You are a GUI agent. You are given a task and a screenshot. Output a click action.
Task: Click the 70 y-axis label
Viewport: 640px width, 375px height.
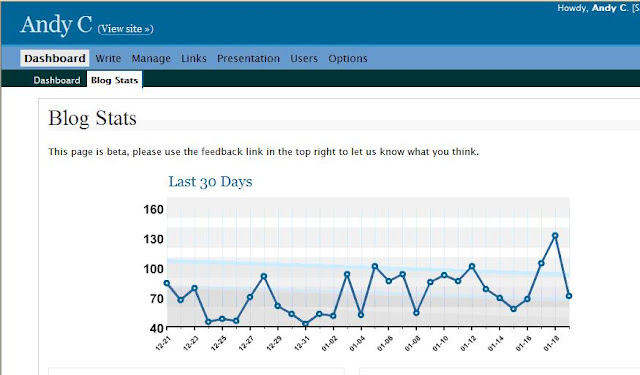[156, 299]
